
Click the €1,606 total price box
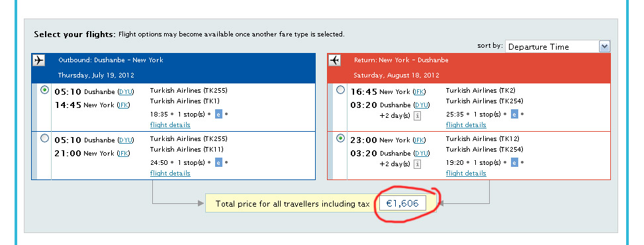[x=402, y=203]
